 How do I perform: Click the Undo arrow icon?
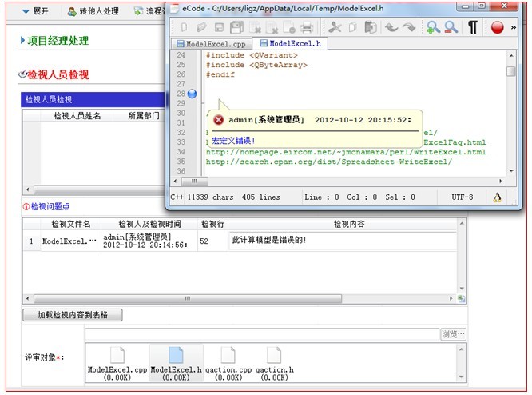(391, 28)
